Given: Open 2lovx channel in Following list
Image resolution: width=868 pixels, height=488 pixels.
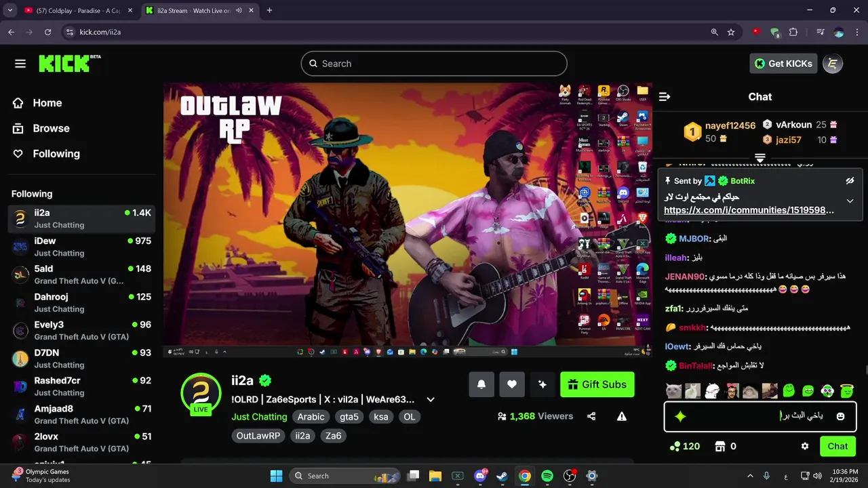Looking at the screenshot, I should [81, 443].
